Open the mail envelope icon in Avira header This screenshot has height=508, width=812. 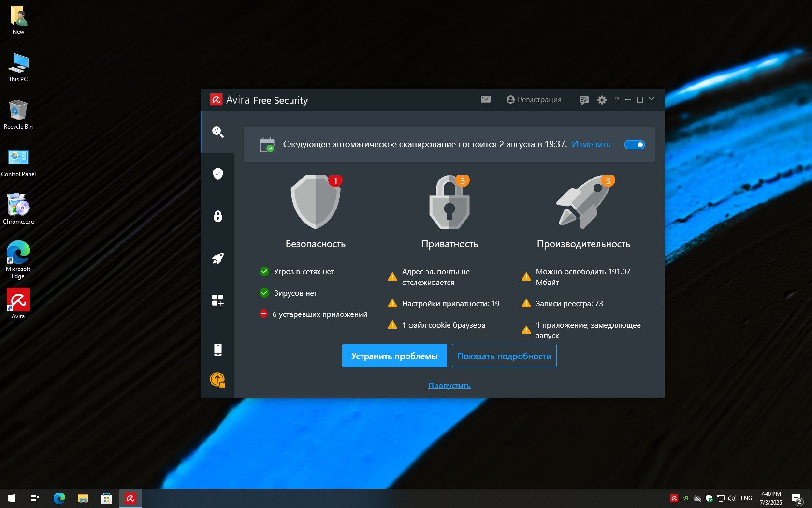pyautogui.click(x=486, y=100)
